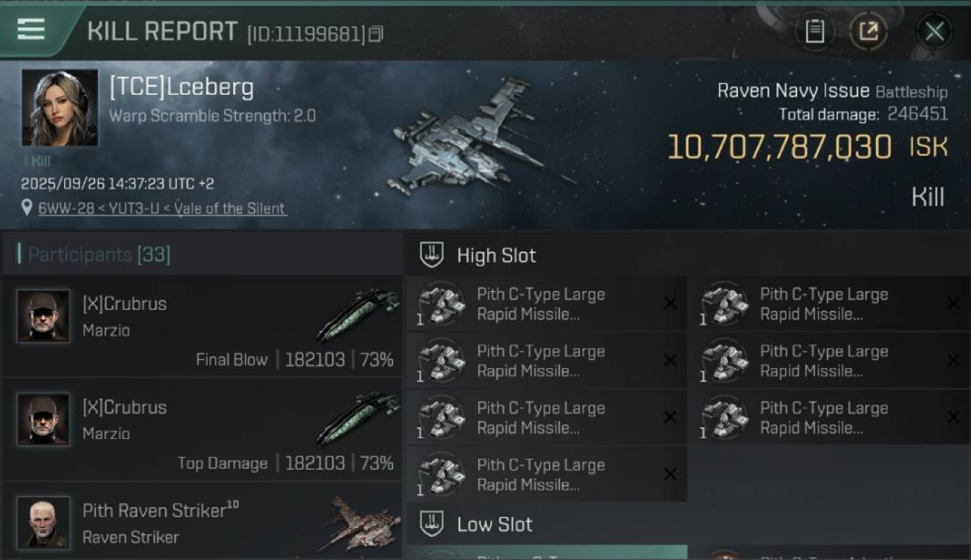Open the clipboard fitting icon
Screen dimensions: 971x560
click(814, 31)
